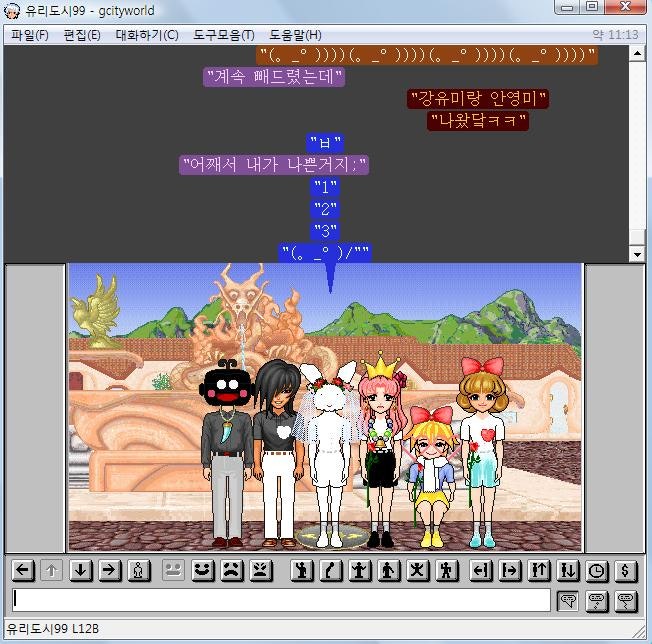Open the 대화하기(C) menu

point(147,35)
